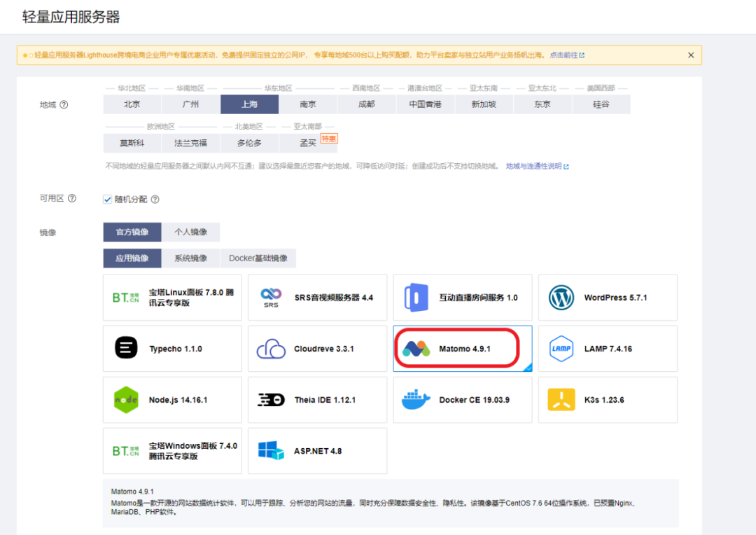Show help tooltip beside 随机分配
Screen dimensions: 756x535
[x=155, y=200]
